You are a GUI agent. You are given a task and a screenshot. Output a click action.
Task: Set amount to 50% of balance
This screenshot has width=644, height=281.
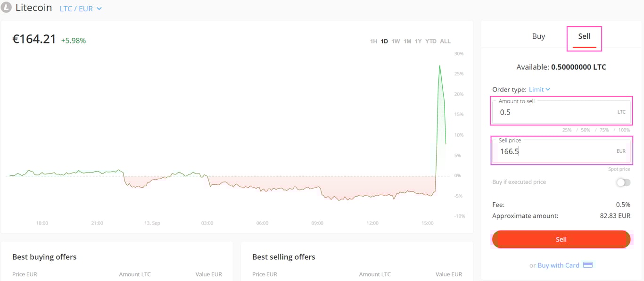pyautogui.click(x=586, y=130)
